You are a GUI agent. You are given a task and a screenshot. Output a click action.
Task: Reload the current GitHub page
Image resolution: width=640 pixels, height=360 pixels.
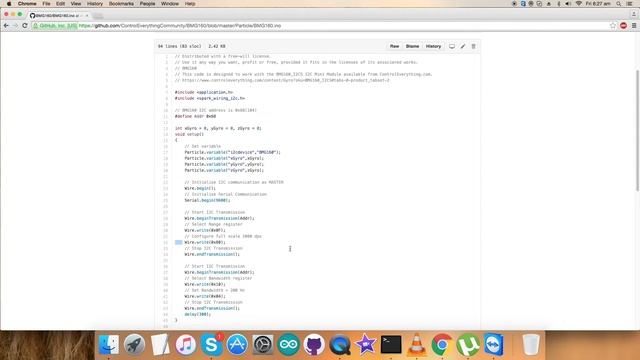pos(24,25)
